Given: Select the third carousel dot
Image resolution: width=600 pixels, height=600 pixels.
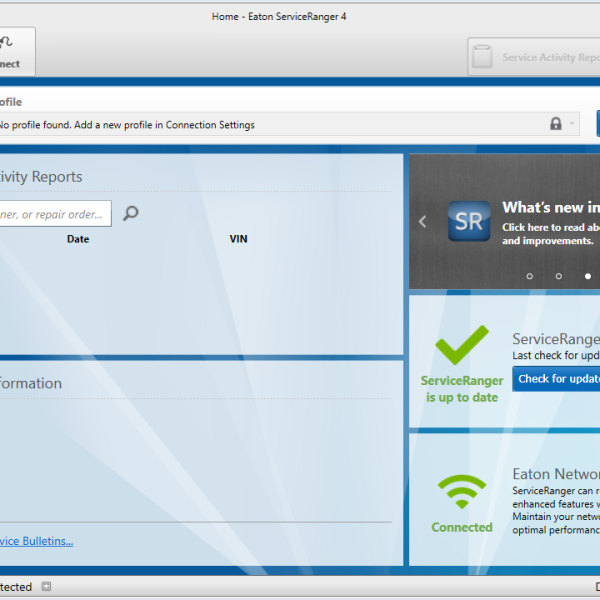Looking at the screenshot, I should click(587, 276).
